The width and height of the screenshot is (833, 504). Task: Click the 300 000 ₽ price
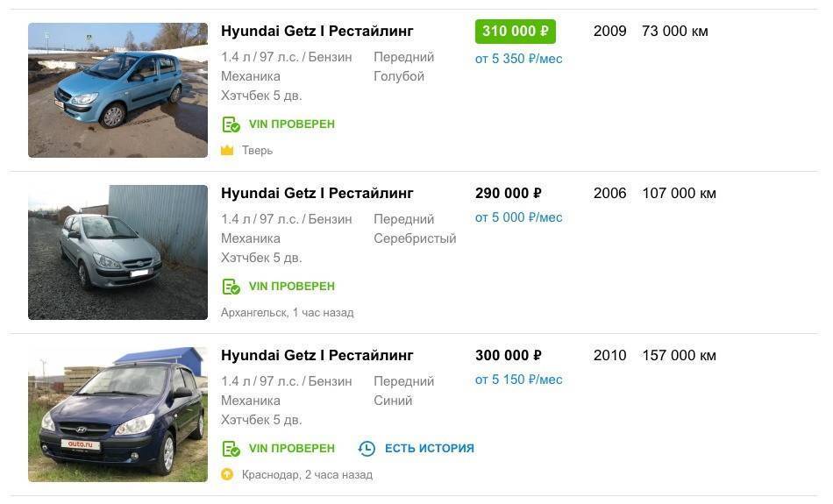[508, 356]
